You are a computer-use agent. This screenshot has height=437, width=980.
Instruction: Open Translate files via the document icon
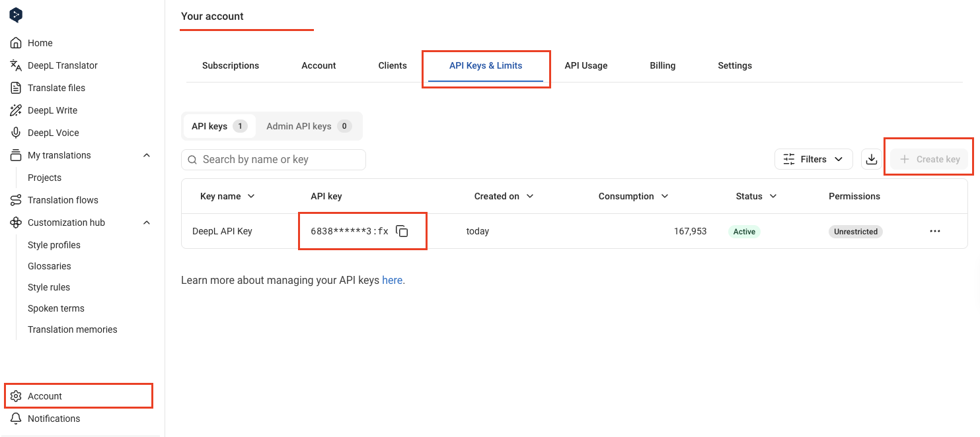(x=16, y=88)
